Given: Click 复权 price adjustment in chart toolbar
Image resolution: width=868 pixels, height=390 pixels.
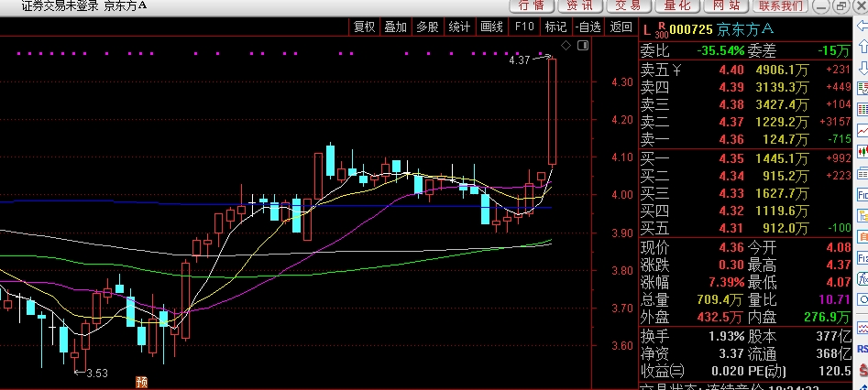Looking at the screenshot, I should (364, 27).
